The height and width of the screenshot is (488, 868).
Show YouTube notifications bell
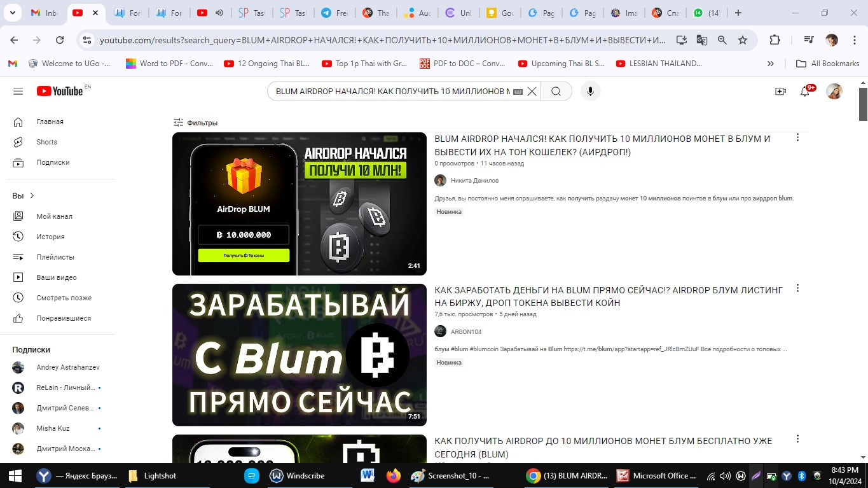pos(805,92)
